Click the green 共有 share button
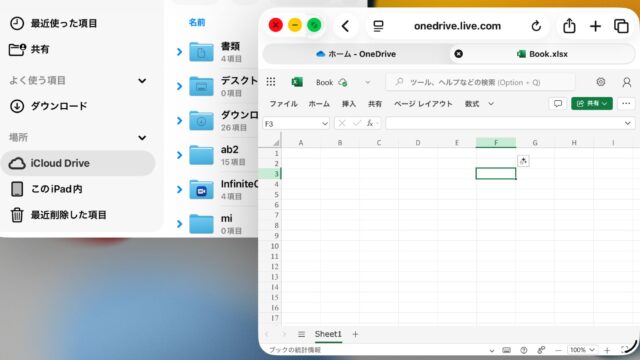Viewport: 640px width, 360px height. [x=591, y=104]
